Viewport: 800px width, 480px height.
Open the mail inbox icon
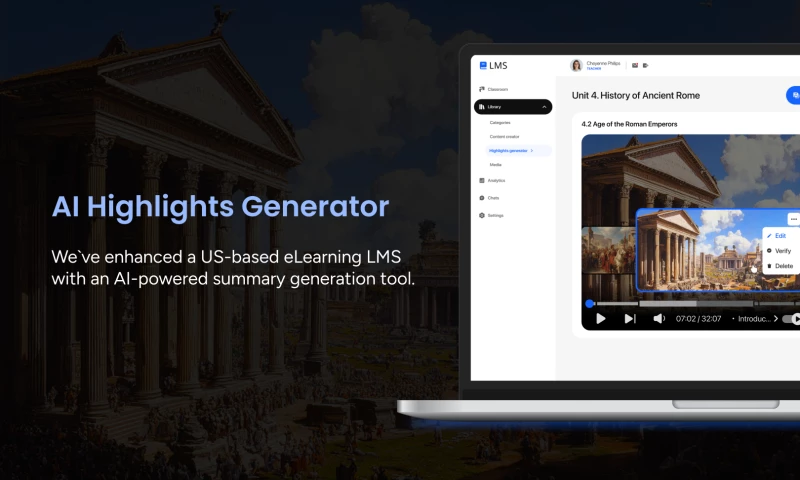[635, 65]
